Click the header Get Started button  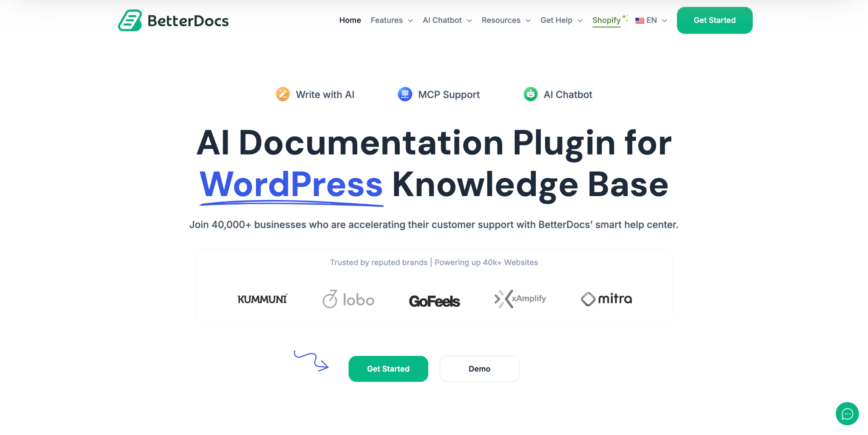pos(715,20)
